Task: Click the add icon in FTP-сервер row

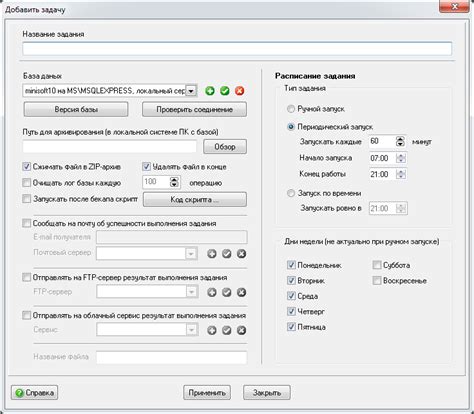Action: pyautogui.click(x=212, y=292)
